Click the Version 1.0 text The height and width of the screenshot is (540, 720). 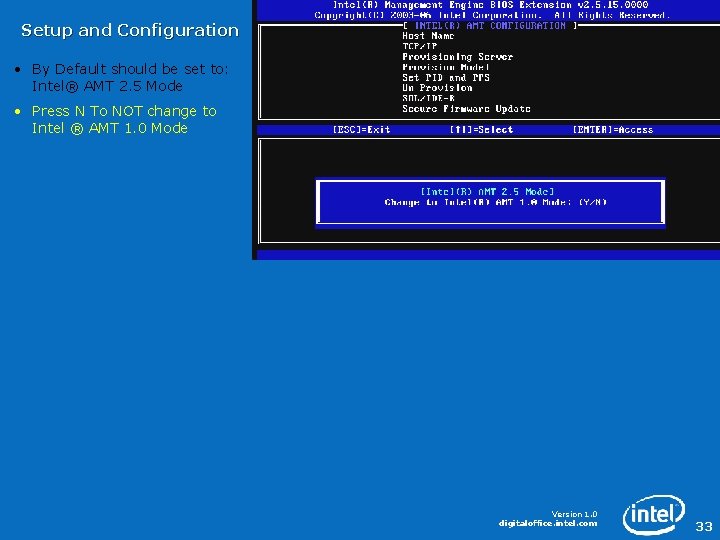tap(574, 514)
